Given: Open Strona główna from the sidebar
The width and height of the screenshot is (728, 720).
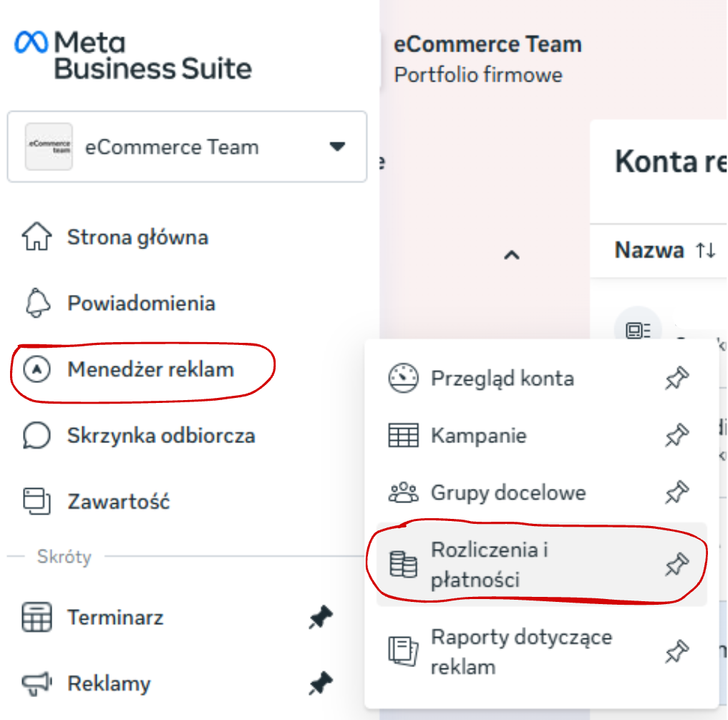Looking at the screenshot, I should coord(136,237).
